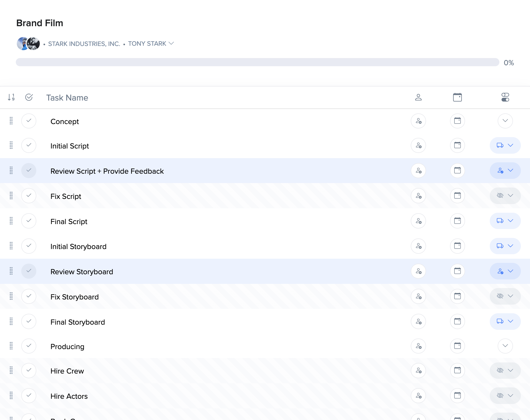Click calendar column header icon
Viewport: 530px width, 420px height.
point(457,97)
